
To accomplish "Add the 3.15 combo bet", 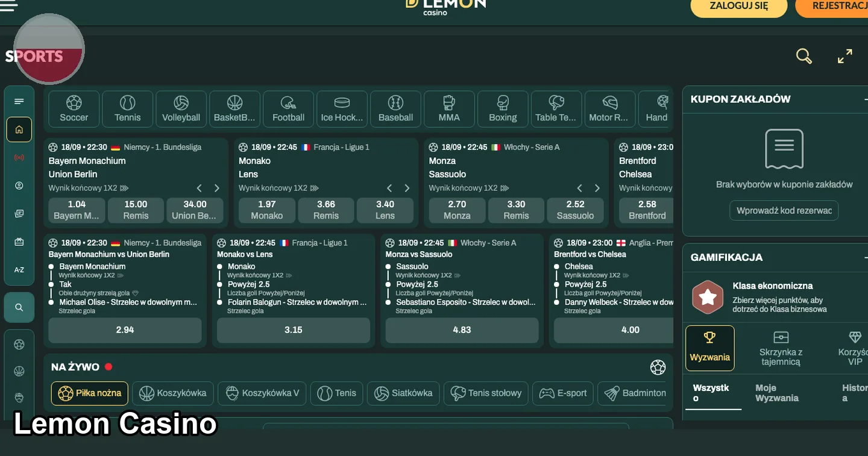I will click(x=294, y=330).
